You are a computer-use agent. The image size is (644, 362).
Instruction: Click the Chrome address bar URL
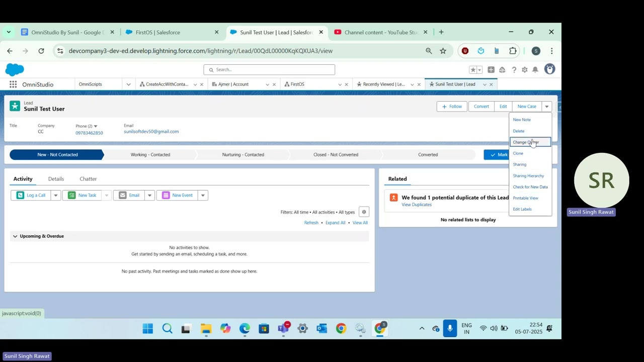coord(201,51)
